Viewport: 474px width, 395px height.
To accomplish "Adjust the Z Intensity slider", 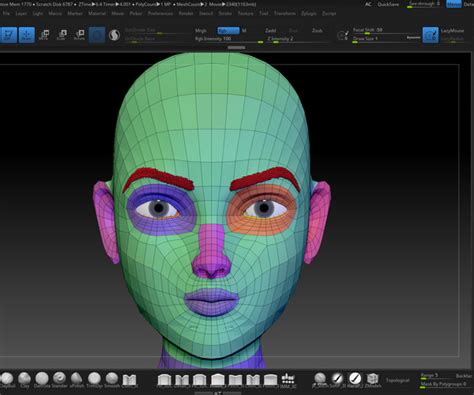I will click(x=298, y=39).
